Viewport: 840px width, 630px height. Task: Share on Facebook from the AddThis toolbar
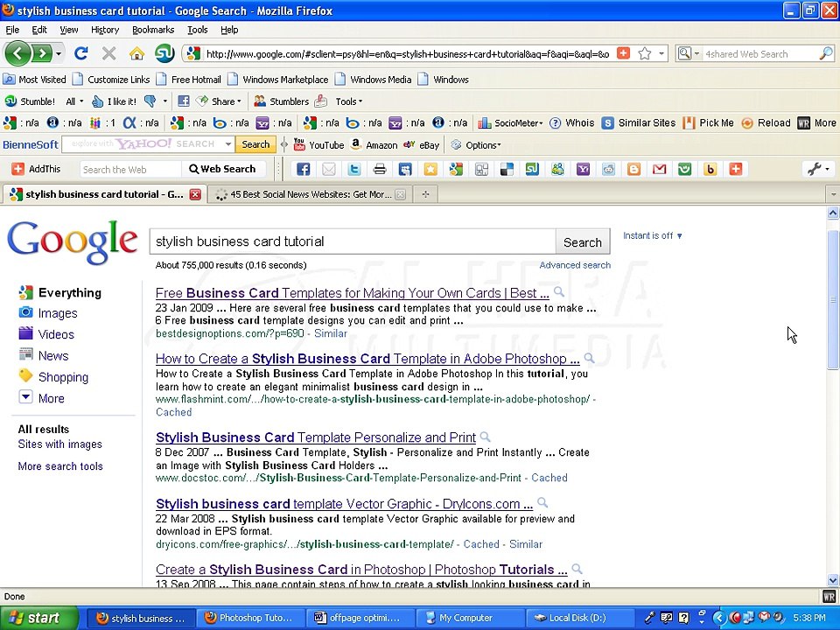[x=304, y=169]
